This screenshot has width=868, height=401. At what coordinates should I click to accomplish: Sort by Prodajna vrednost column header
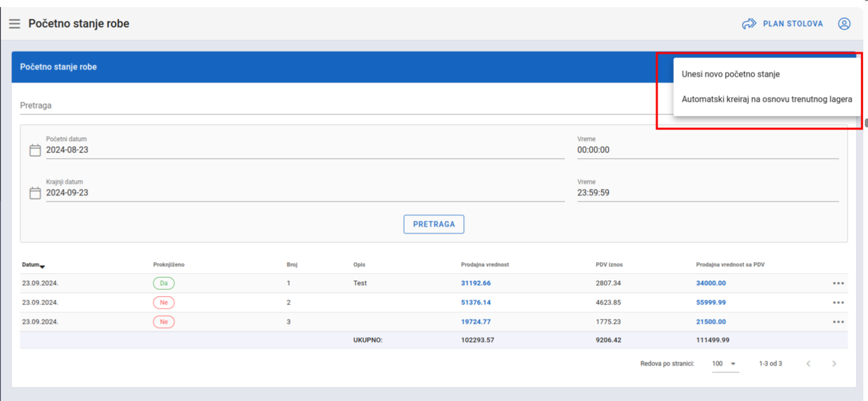pos(485,265)
